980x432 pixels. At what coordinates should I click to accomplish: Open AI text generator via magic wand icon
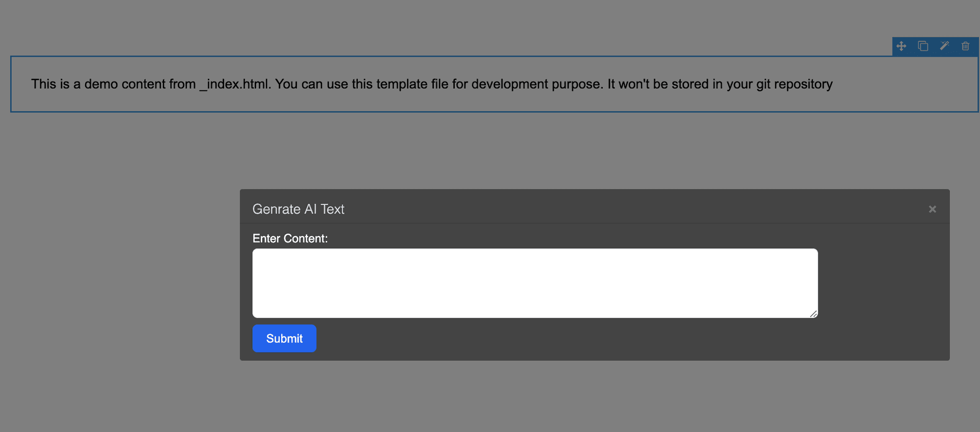944,46
